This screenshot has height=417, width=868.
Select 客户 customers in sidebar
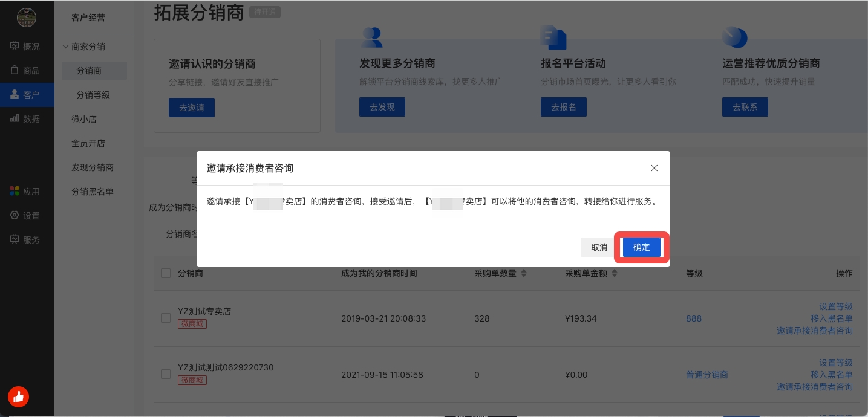click(x=27, y=95)
